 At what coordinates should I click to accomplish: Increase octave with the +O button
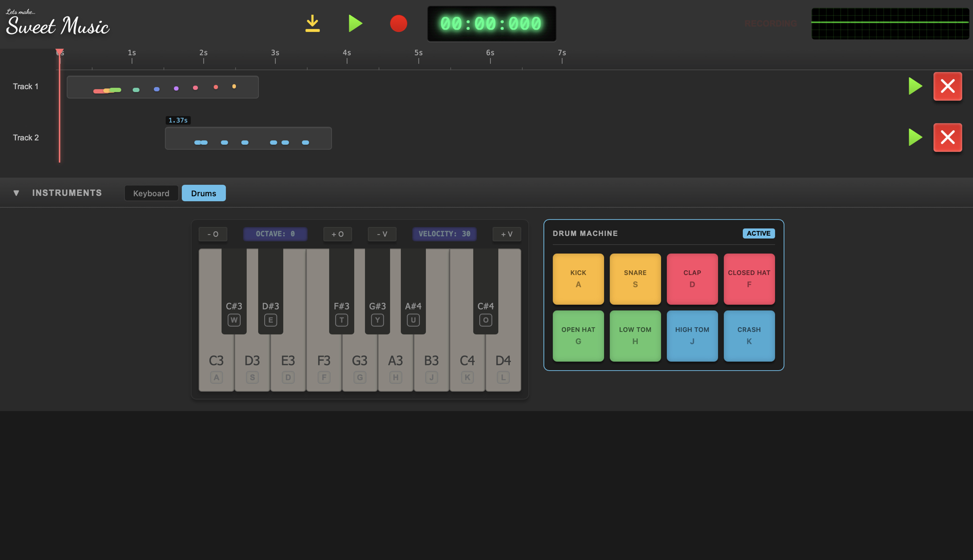(x=337, y=234)
